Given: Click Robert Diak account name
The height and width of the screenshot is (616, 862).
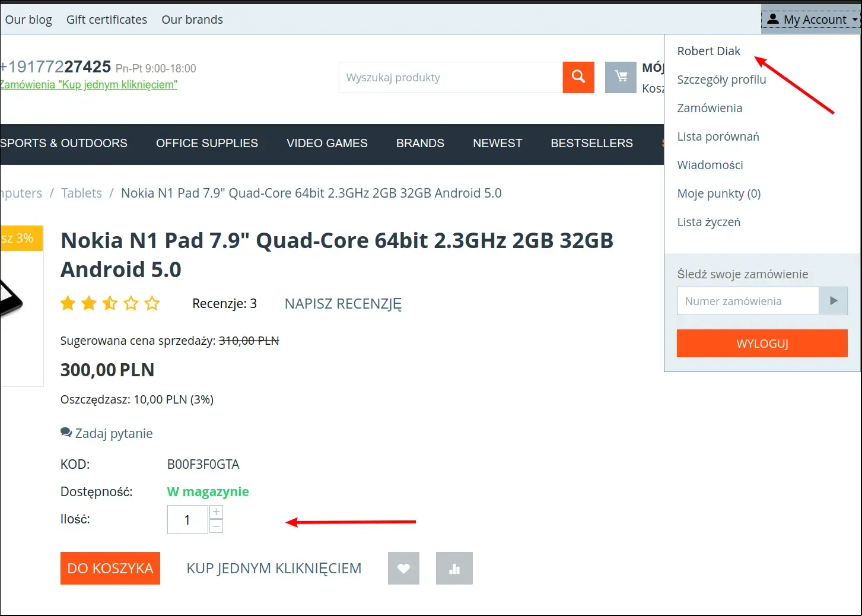Looking at the screenshot, I should (709, 51).
